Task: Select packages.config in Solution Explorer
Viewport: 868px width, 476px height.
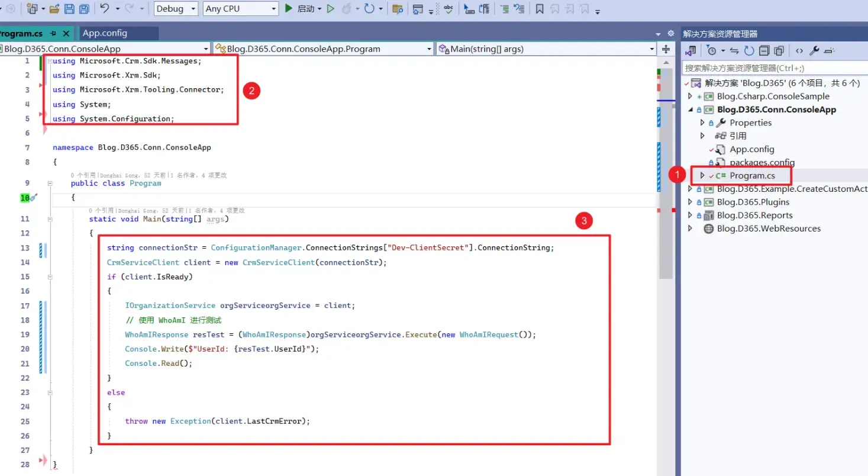Action: click(761, 162)
